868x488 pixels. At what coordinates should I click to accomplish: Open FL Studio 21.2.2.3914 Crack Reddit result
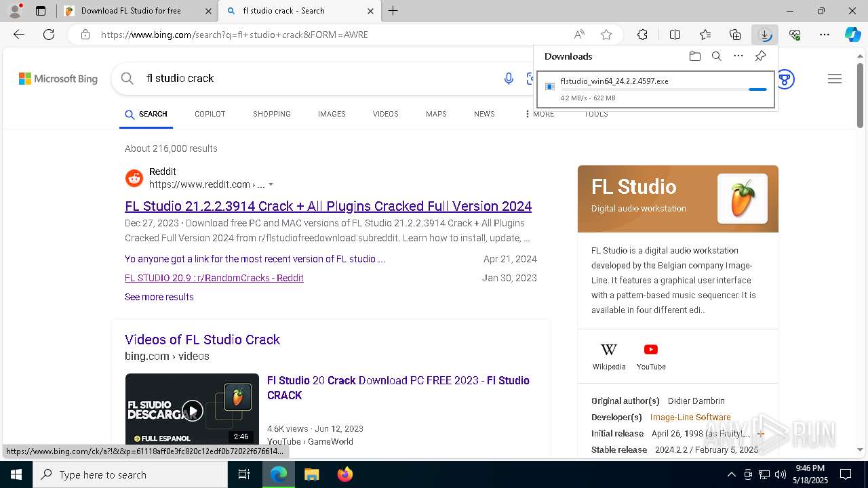tap(328, 206)
